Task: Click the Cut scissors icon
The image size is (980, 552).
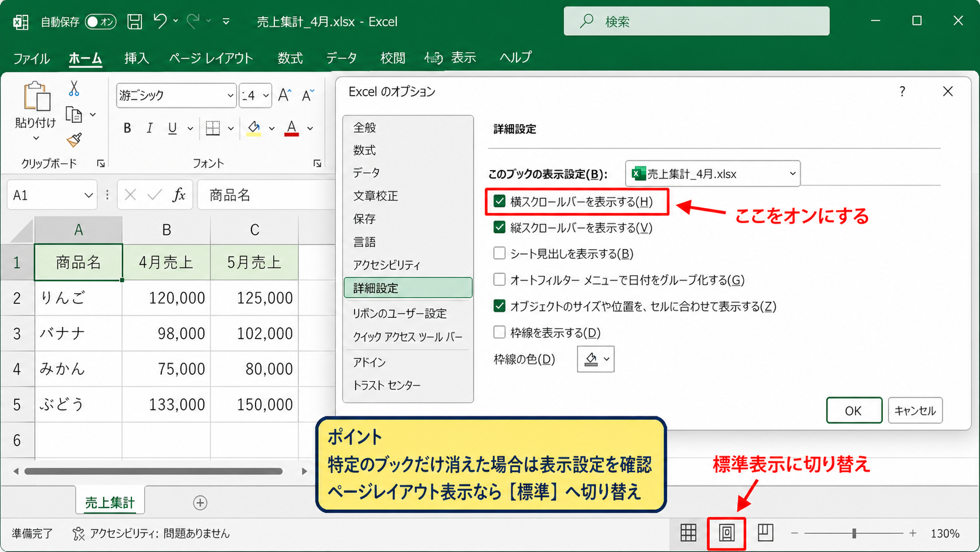Action: pos(74,89)
